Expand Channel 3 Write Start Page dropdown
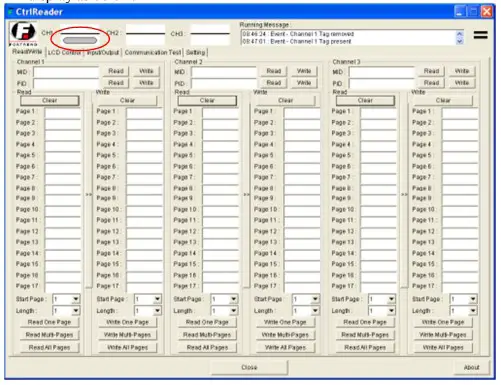 tap(473, 299)
